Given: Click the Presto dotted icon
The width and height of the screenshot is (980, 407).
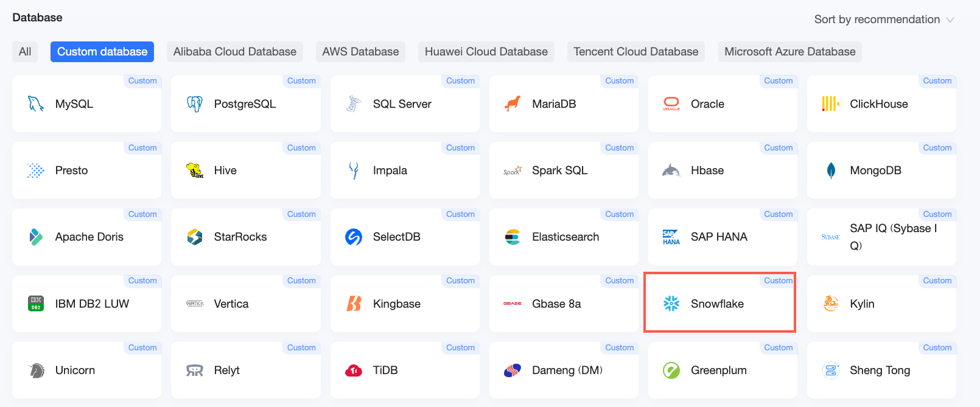Looking at the screenshot, I should [36, 171].
